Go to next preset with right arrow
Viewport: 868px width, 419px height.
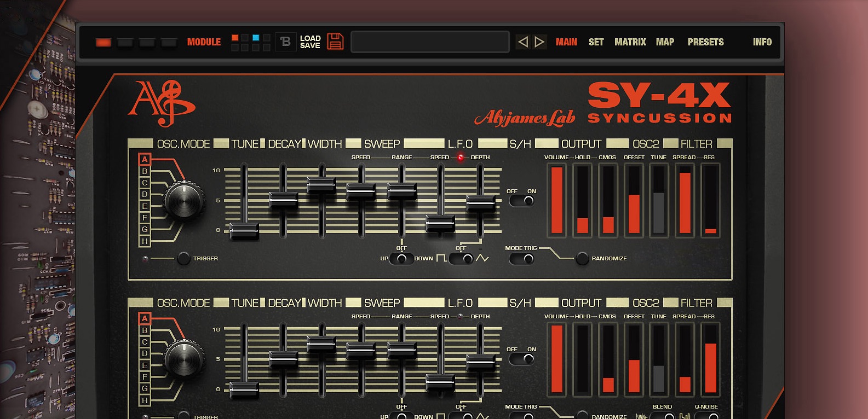[539, 42]
